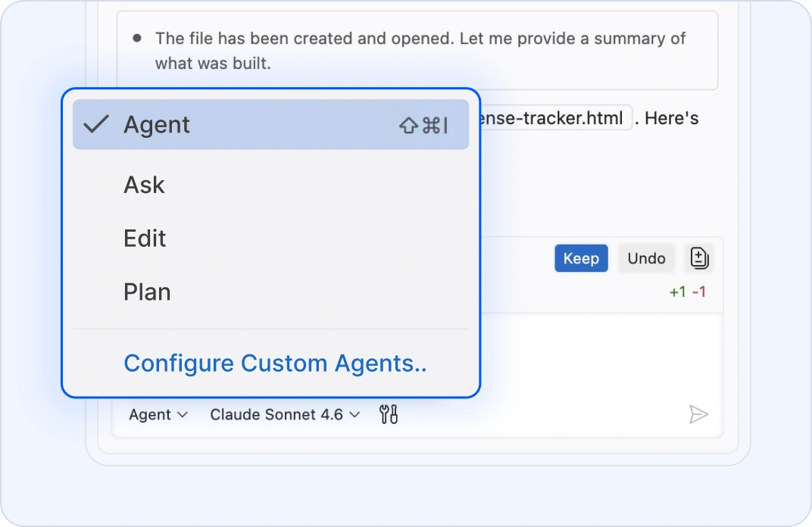The height and width of the screenshot is (527, 812).
Task: Click Undo to revert changes
Action: [x=646, y=258]
